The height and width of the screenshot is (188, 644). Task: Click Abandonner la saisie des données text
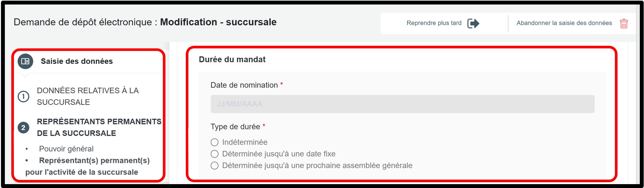(x=564, y=23)
